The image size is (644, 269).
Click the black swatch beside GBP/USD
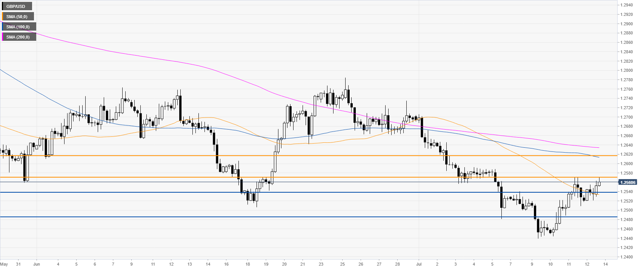click(3, 6)
